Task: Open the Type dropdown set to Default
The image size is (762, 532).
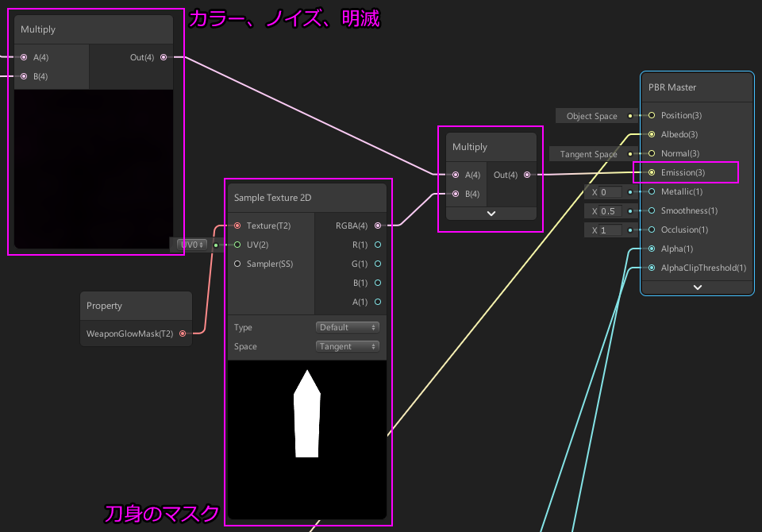Action: (x=348, y=327)
